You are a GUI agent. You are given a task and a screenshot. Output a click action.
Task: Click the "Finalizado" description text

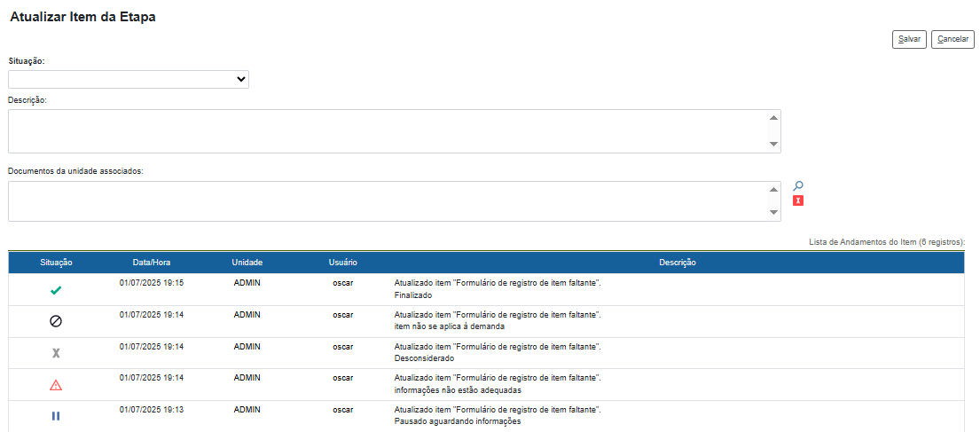tap(414, 295)
